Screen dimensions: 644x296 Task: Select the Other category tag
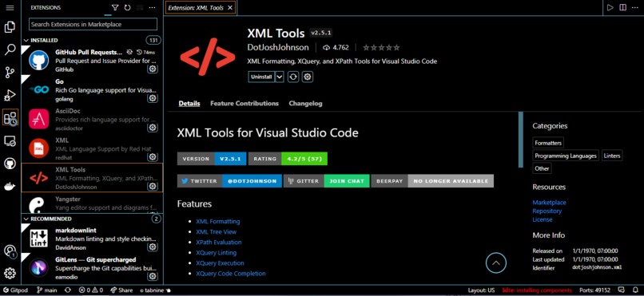coord(542,168)
